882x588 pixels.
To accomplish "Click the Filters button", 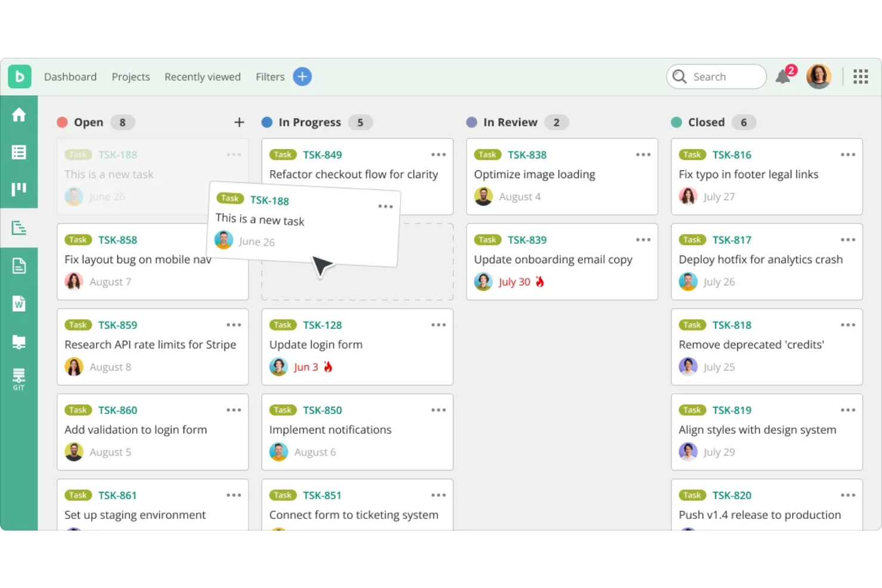I will 269,76.
